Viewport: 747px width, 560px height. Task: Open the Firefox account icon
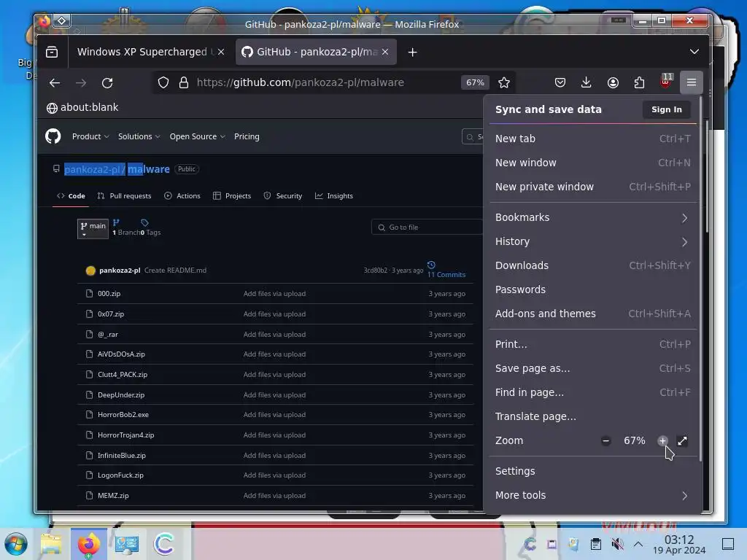(x=613, y=82)
